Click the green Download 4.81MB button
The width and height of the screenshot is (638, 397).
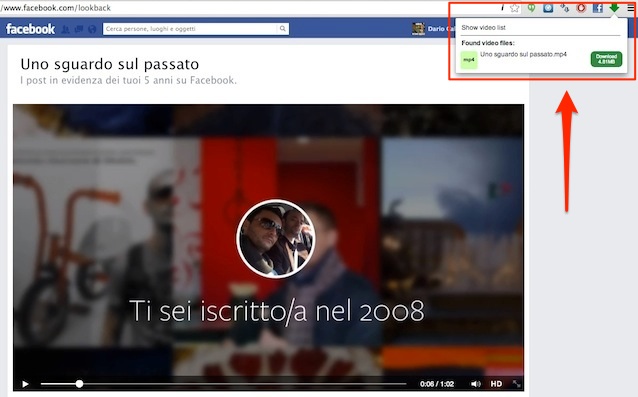tap(606, 59)
